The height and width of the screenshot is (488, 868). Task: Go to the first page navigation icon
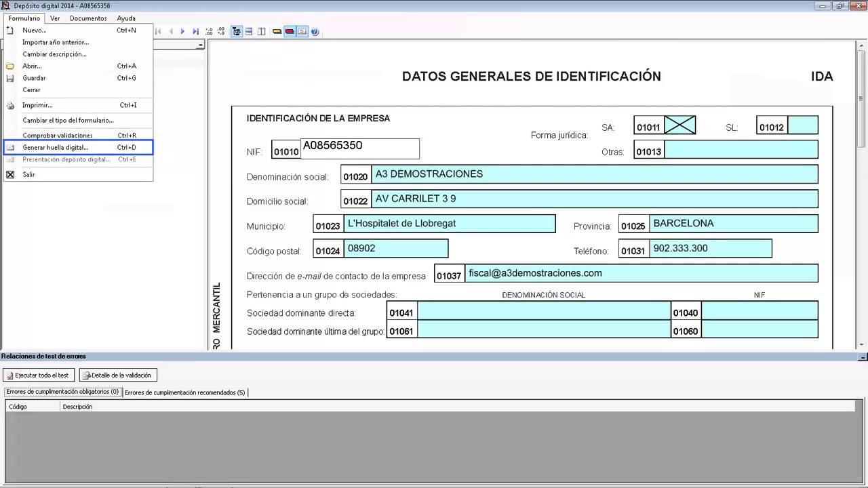[158, 31]
